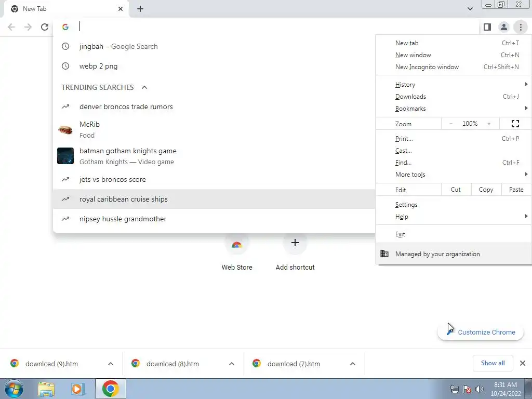Click the McRib food thumbnail

pyautogui.click(x=65, y=129)
